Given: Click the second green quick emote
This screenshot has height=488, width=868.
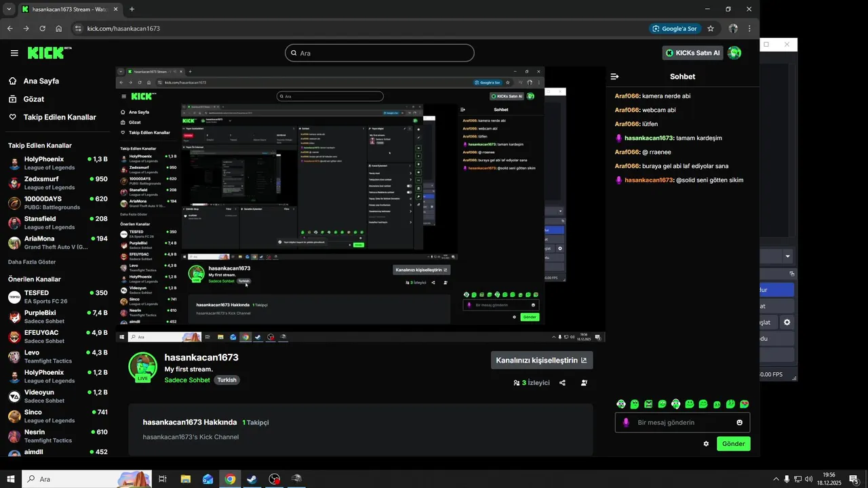Looking at the screenshot, I should point(635,404).
